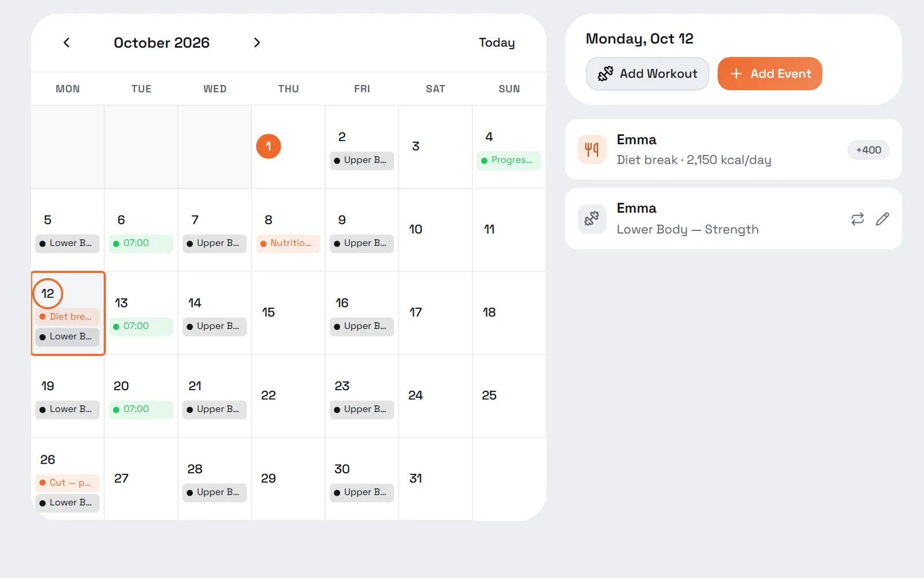Viewport: 924px width, 578px height.
Task: Open the Upper B... event on October 14
Action: (215, 327)
